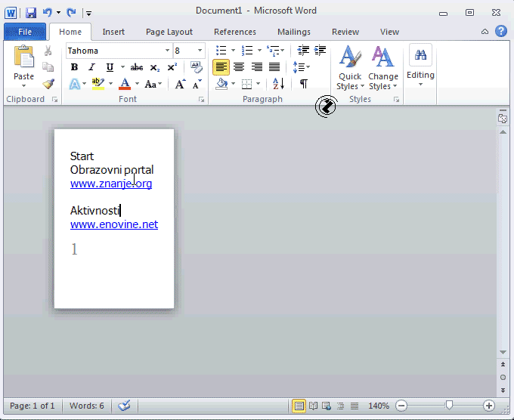Click the Grow Font icon
The width and height of the screenshot is (514, 420).
point(180,84)
